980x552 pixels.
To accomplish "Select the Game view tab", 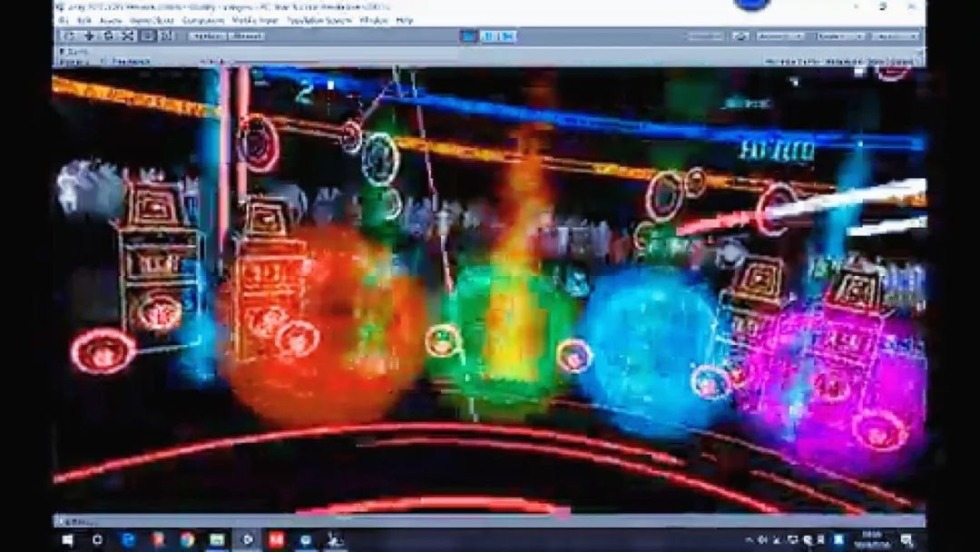I will [x=73, y=51].
